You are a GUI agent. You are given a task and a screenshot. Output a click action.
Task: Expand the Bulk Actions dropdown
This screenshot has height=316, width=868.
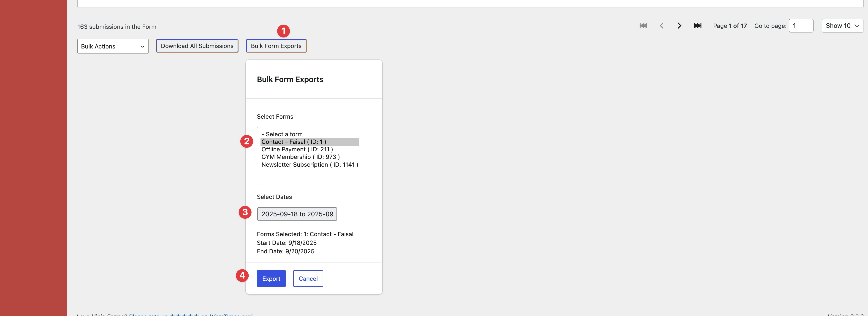tap(113, 46)
